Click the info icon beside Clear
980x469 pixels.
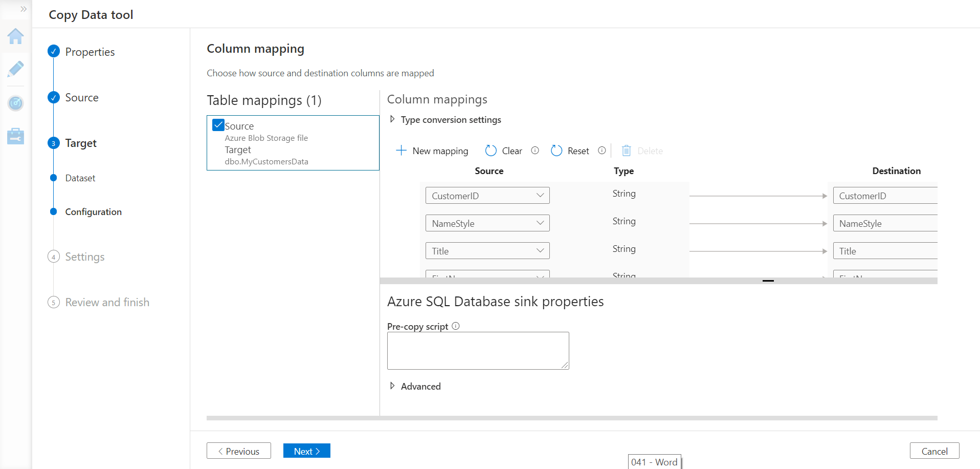tap(535, 151)
